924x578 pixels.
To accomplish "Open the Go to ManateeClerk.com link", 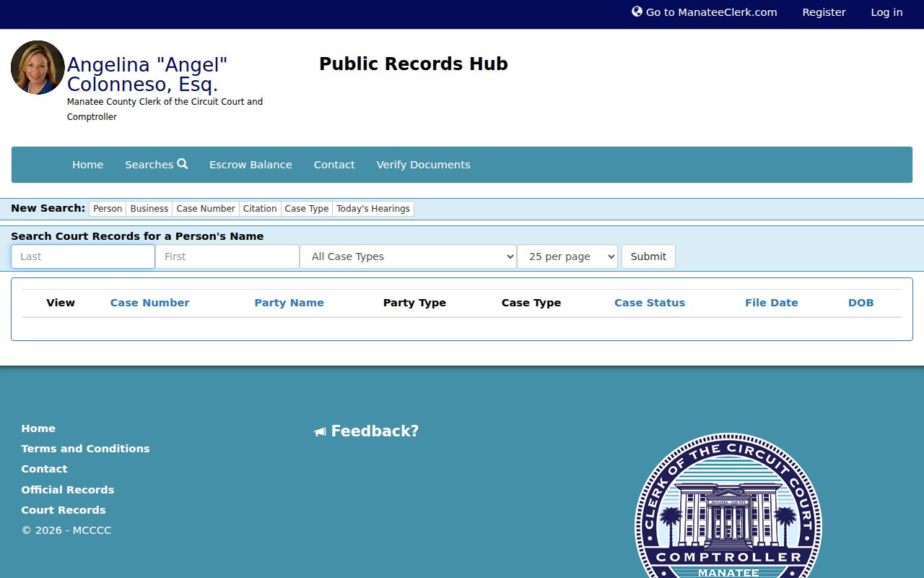I will 705,12.
